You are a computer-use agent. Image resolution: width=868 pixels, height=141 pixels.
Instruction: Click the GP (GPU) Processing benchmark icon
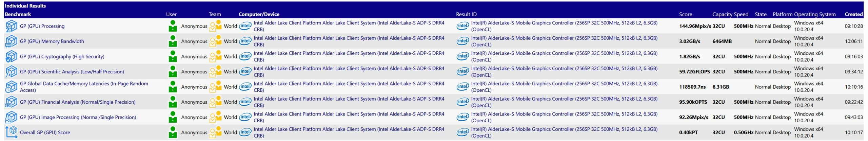coord(11,26)
